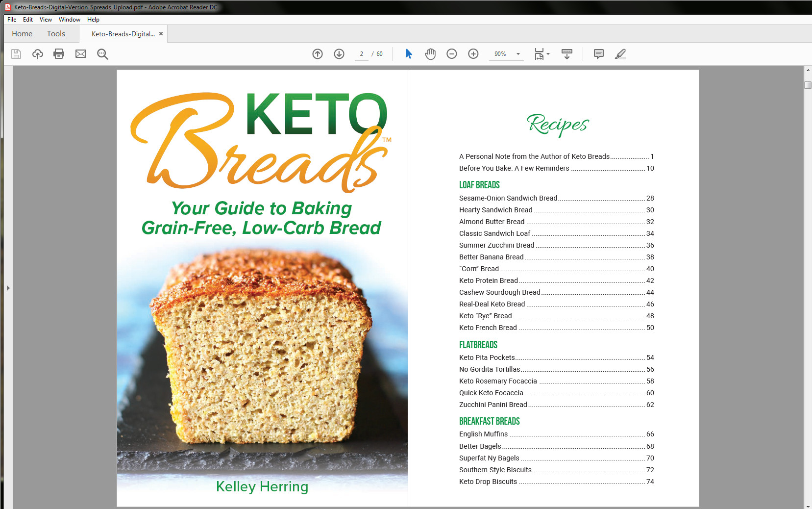The height and width of the screenshot is (509, 812).
Task: Close the Keto-Breads-Digital document tab
Action: (x=161, y=34)
